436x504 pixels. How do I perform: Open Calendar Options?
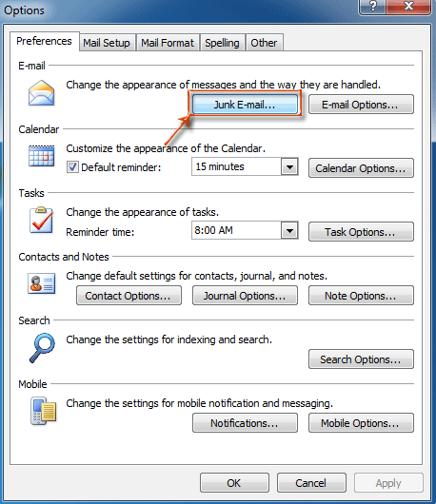point(361,168)
